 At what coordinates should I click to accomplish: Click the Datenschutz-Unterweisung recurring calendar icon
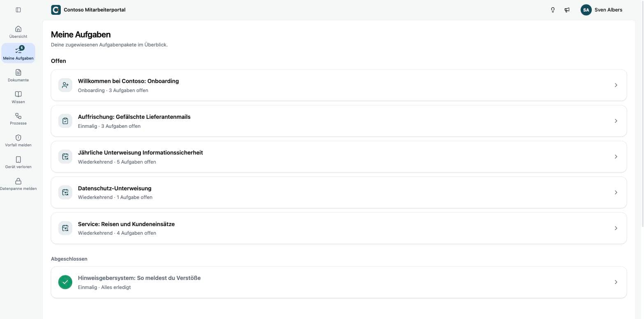tap(65, 192)
